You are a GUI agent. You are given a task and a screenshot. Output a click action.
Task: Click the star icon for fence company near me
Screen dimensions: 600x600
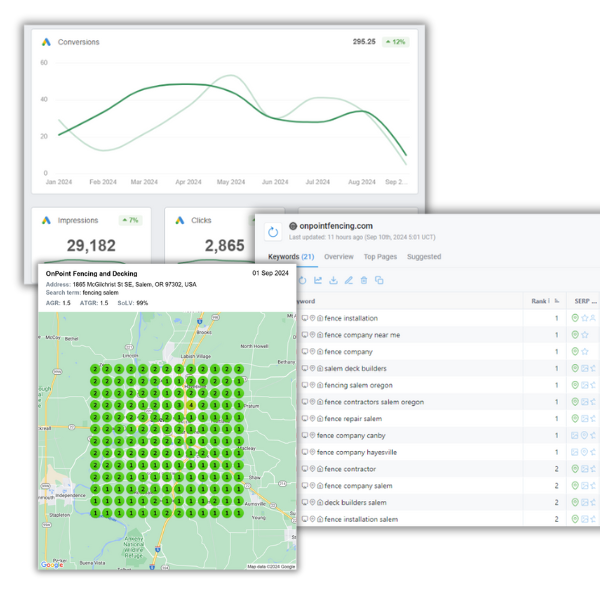coord(585,335)
